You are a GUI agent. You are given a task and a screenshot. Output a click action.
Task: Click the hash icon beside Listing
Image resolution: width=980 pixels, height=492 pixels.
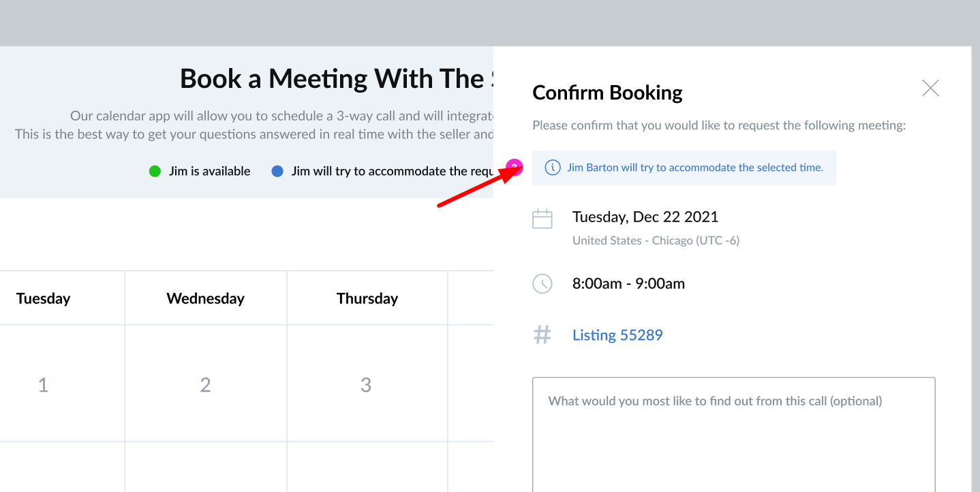[x=542, y=335]
